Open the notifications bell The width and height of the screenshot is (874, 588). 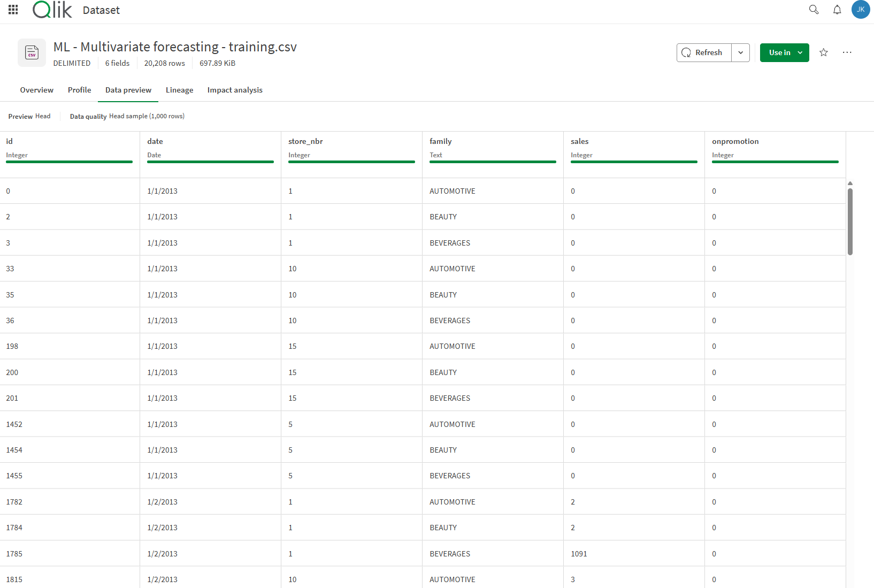[837, 10]
